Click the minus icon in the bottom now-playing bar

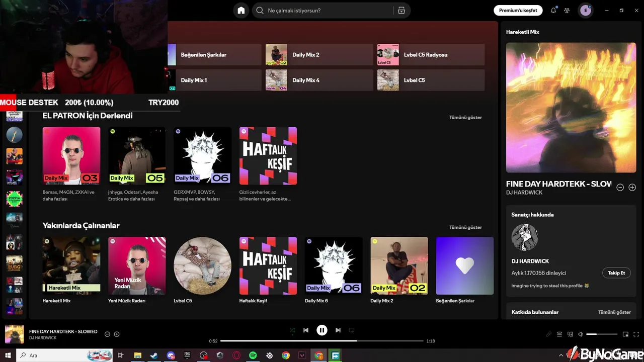pyautogui.click(x=107, y=334)
